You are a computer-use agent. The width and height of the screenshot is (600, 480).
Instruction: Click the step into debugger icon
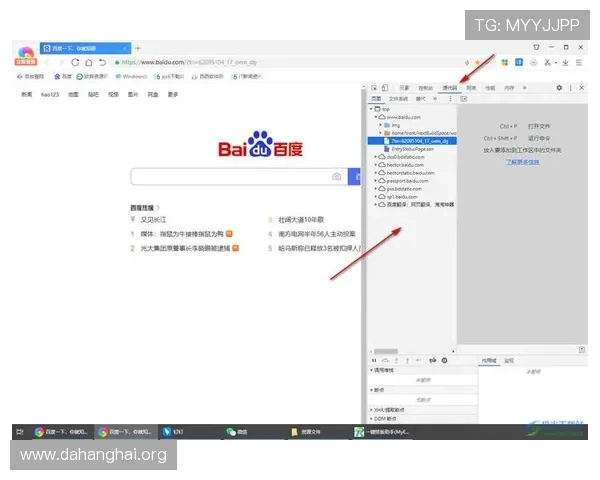point(396,360)
